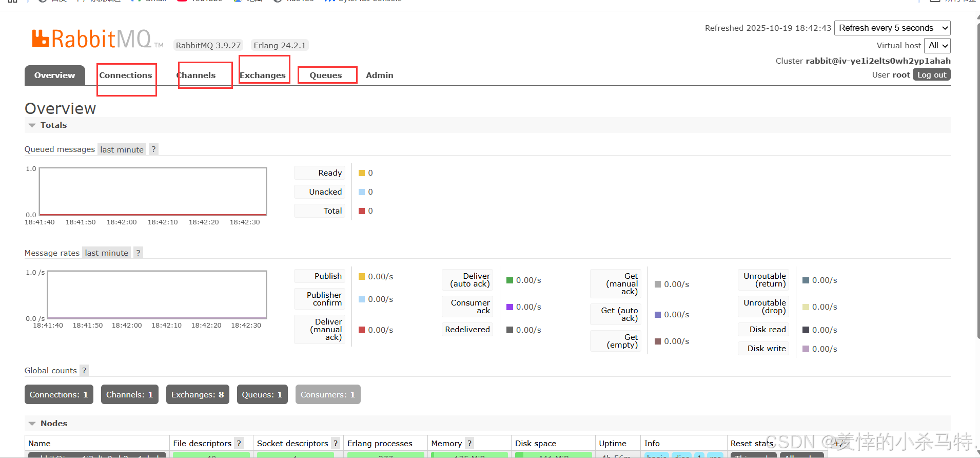Click the Queued messages chart area
This screenshot has width=980, height=458.
coord(153,191)
